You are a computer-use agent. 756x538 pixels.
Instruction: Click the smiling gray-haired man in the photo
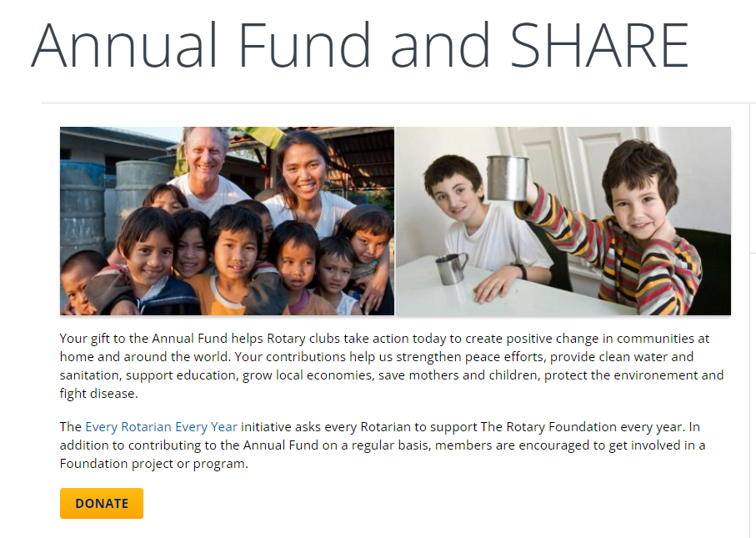tap(208, 167)
